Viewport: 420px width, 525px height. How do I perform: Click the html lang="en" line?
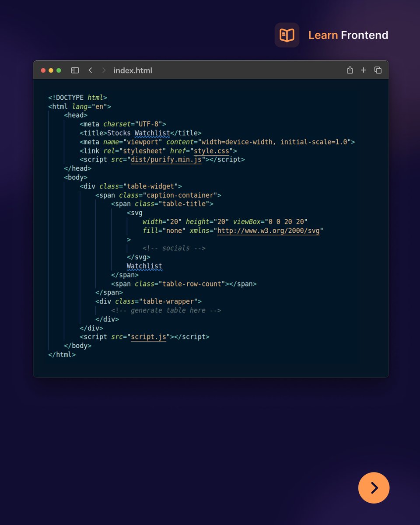click(x=80, y=106)
